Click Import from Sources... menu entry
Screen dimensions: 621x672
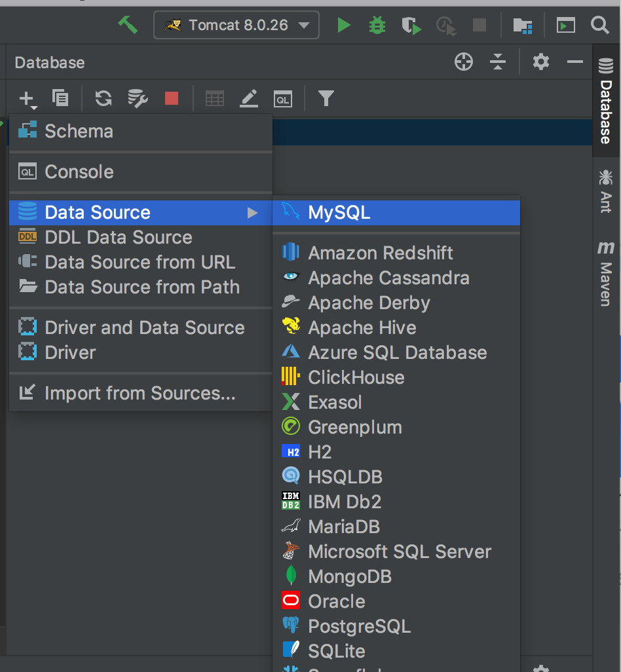(140, 393)
